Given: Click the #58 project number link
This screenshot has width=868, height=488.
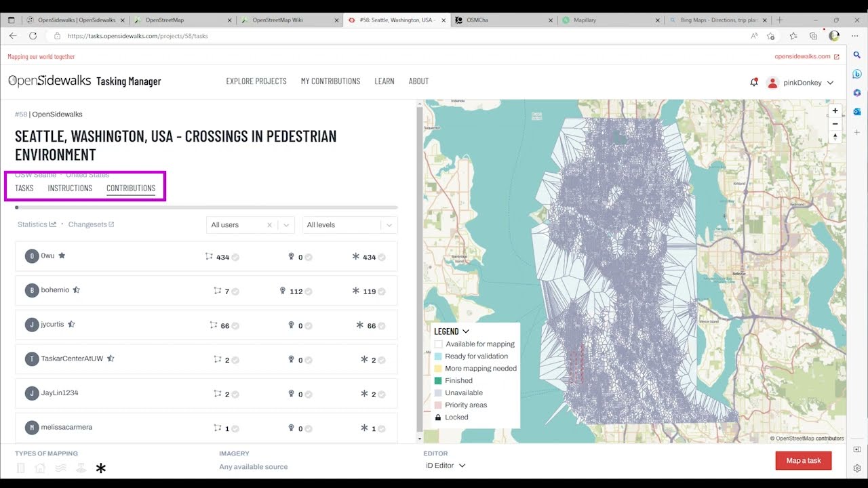Looking at the screenshot, I should 21,115.
